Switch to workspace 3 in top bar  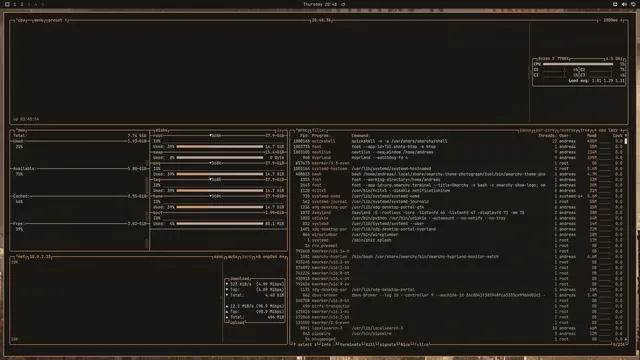[x=29, y=4]
